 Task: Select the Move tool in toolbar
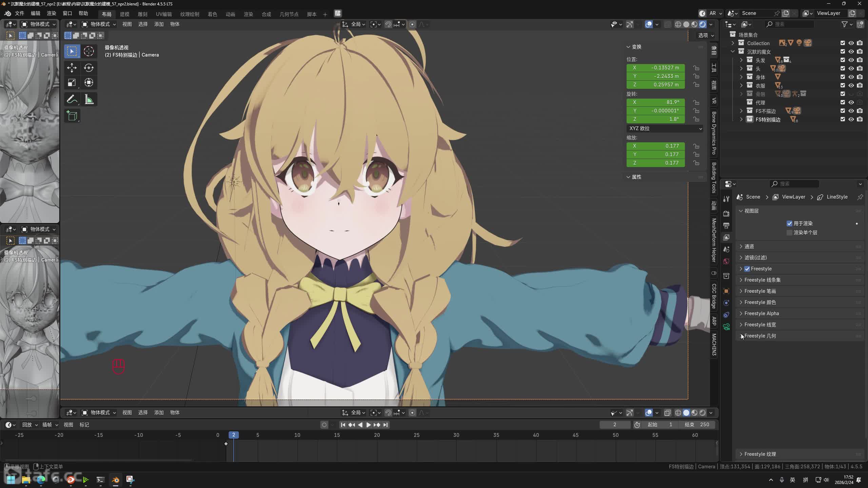click(72, 68)
